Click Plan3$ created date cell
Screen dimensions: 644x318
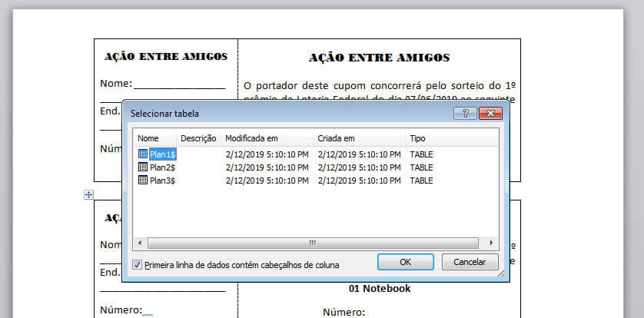click(359, 181)
